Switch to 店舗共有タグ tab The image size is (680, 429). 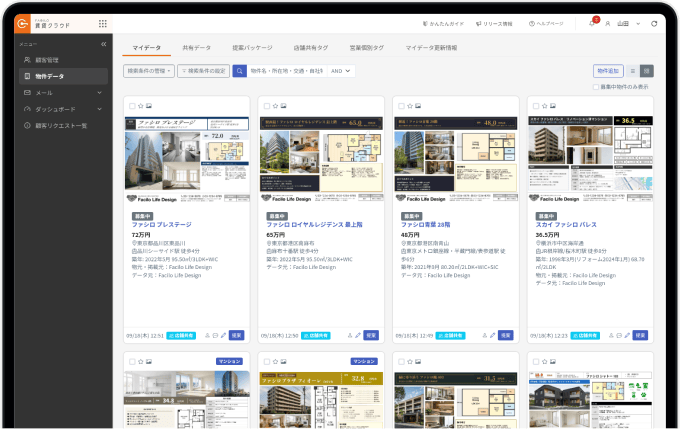coord(311,48)
